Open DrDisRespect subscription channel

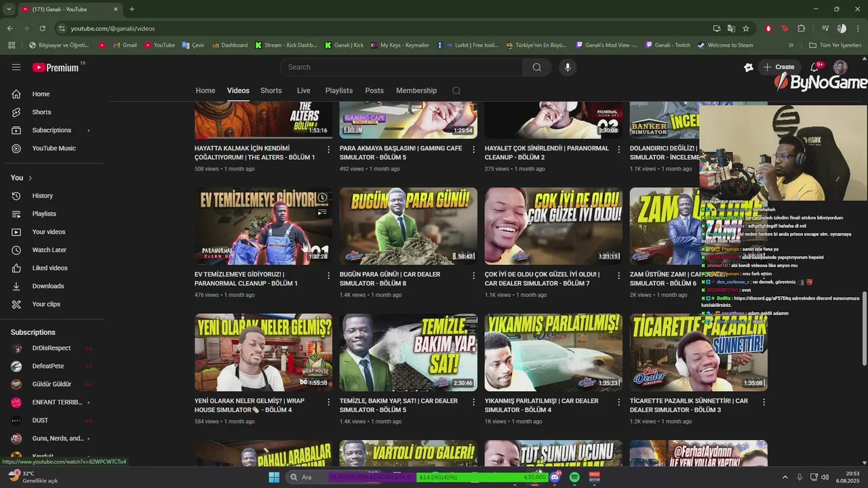[52, 348]
